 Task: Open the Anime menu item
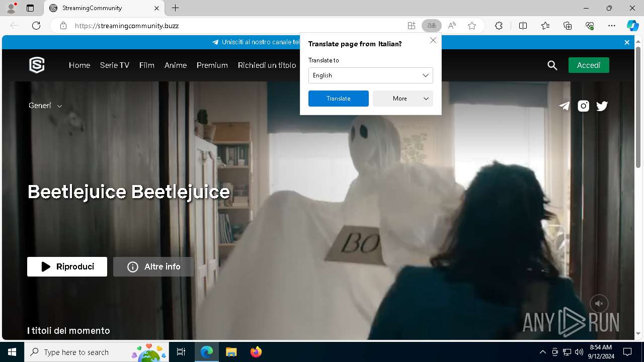pyautogui.click(x=176, y=65)
